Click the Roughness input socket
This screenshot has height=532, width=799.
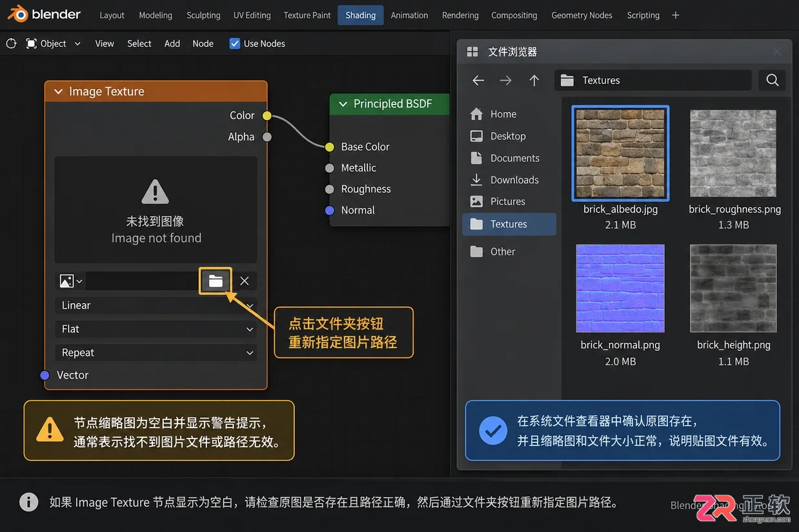pyautogui.click(x=330, y=190)
